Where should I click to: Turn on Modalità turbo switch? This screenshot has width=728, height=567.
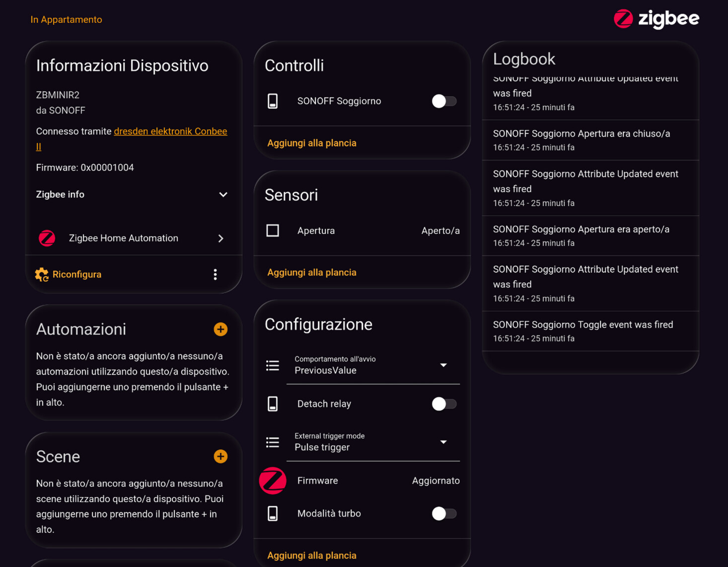click(x=443, y=514)
